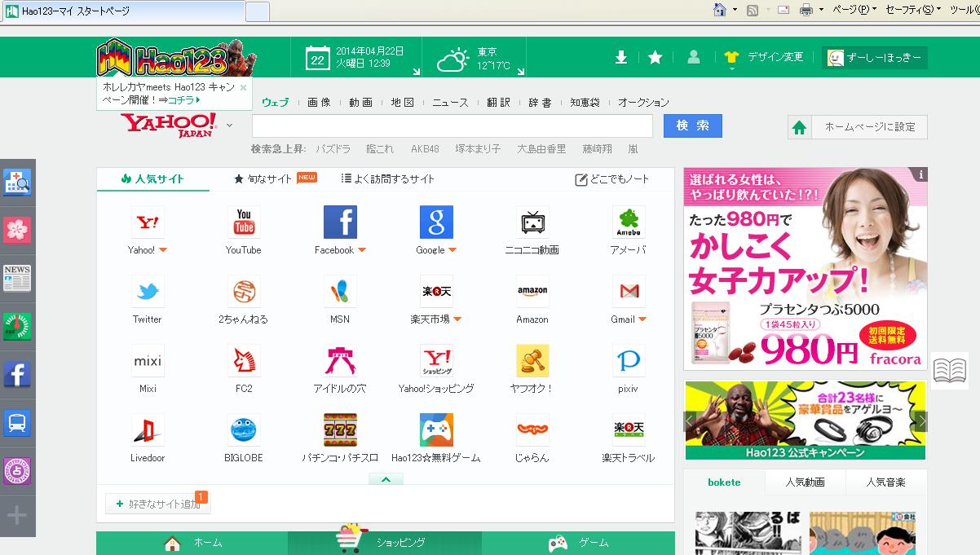Open the pixiv site icon
The width and height of the screenshot is (980, 555).
point(629,360)
